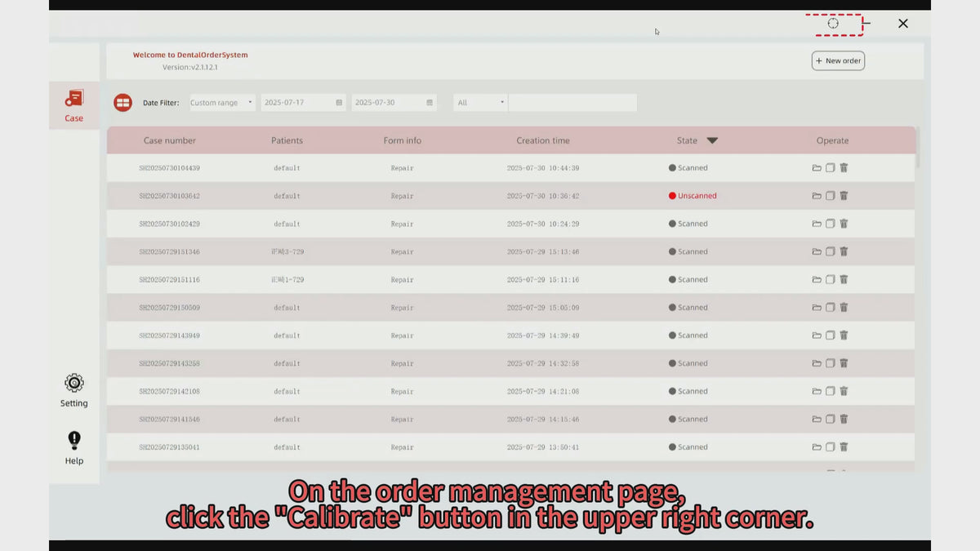This screenshot has width=980, height=551.
Task: Copy case SH20250729151346 using copy icon
Action: coord(830,251)
